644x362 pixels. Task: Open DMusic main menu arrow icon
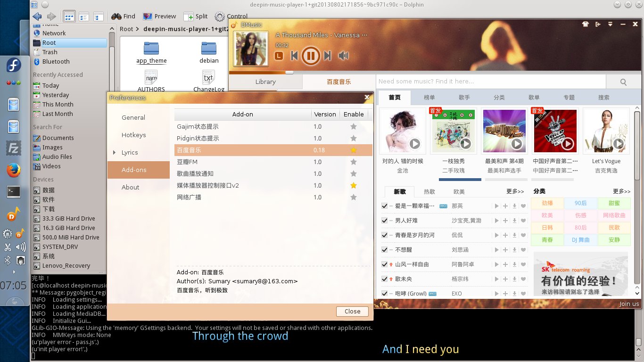[610, 24]
